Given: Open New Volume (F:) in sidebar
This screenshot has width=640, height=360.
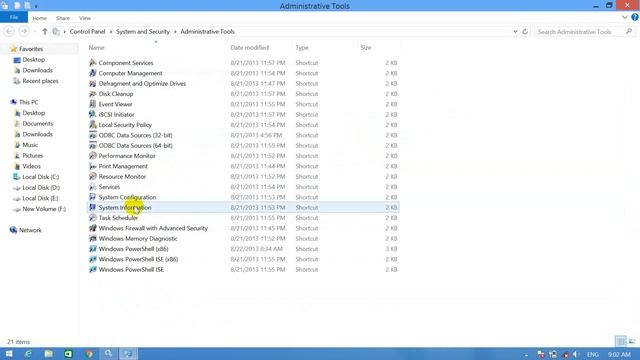Looking at the screenshot, I should [x=44, y=209].
